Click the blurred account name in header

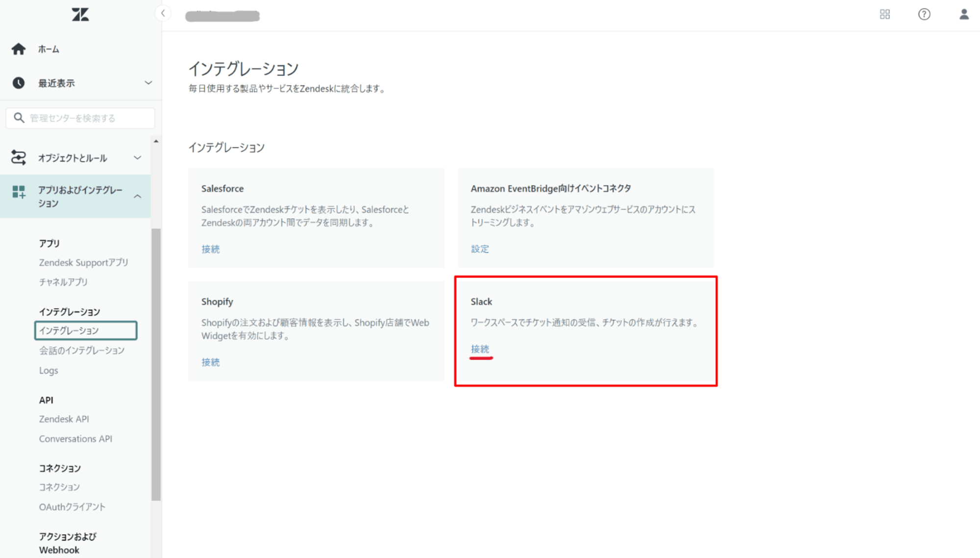(x=222, y=16)
